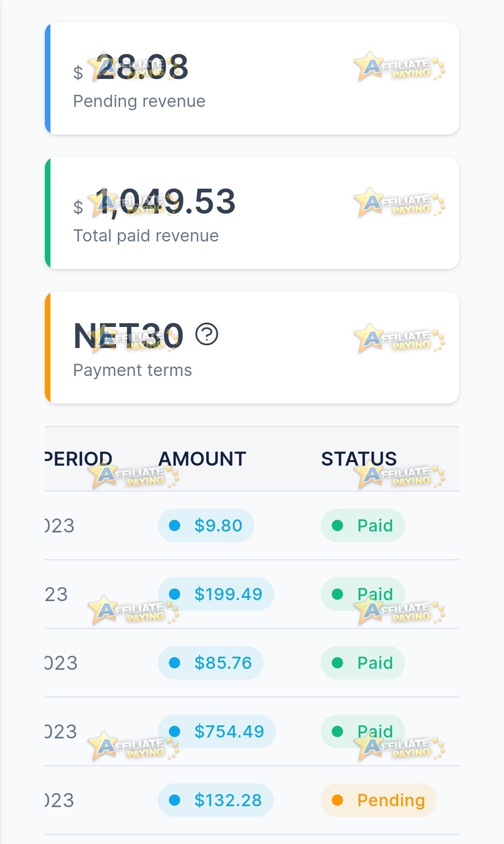
Task: Click the $199.49 amount badge
Action: coord(216,594)
